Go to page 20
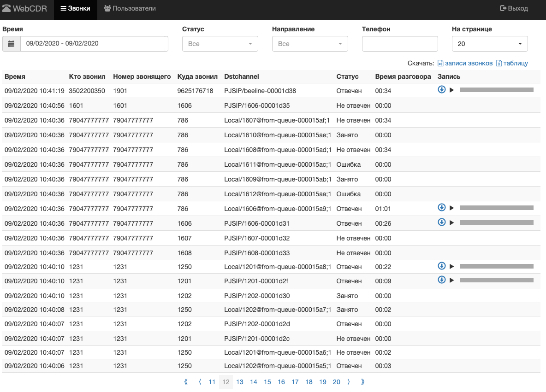This screenshot has height=392, width=546. pyautogui.click(x=336, y=382)
